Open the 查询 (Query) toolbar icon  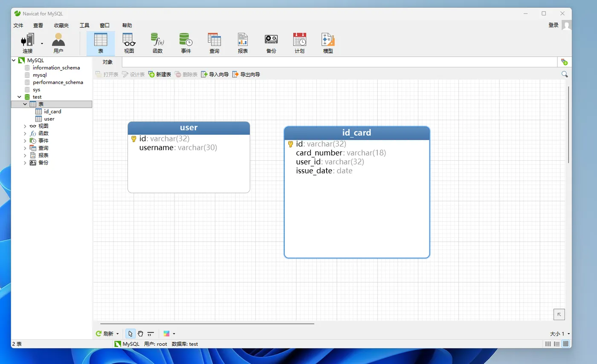coord(214,43)
